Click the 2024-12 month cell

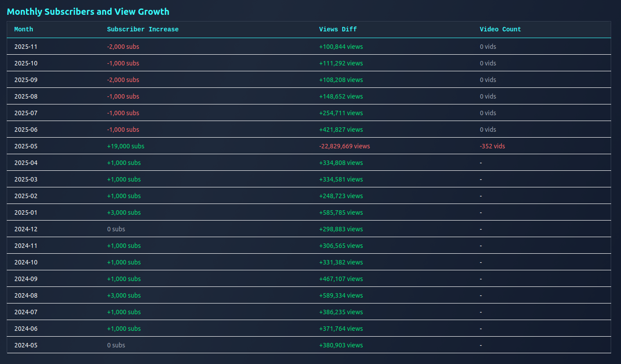tap(26, 229)
